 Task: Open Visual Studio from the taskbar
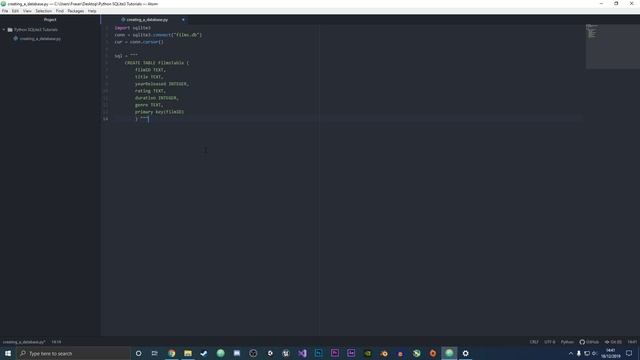302,353
